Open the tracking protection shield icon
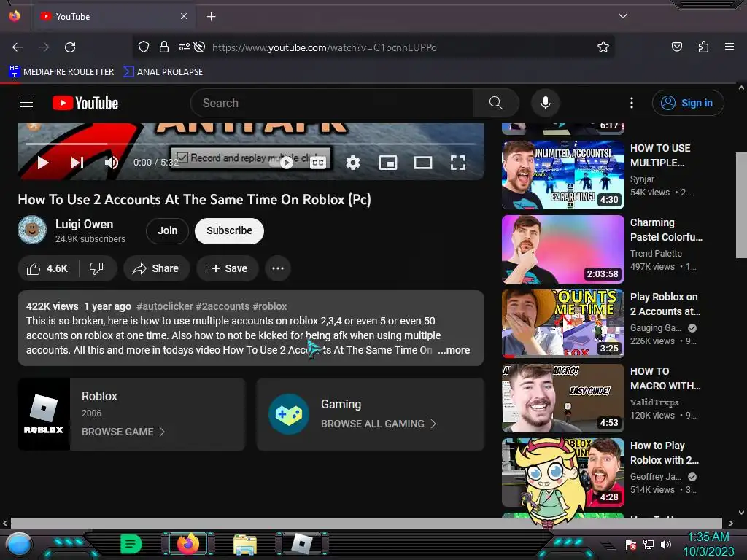The width and height of the screenshot is (747, 560). 144,47
